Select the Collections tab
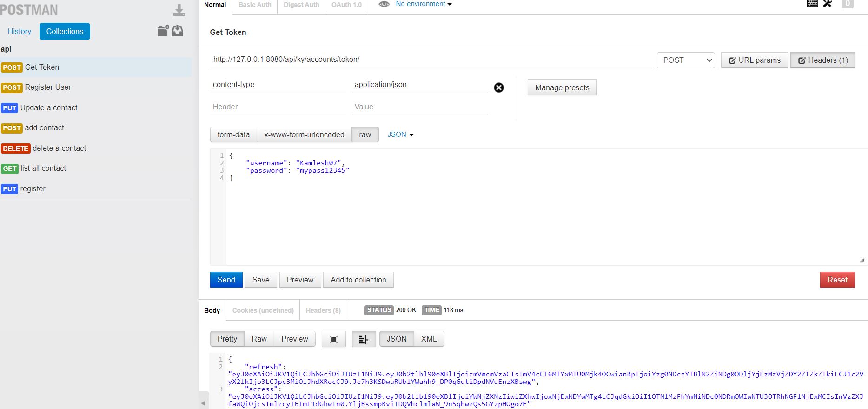Screen dimensions: 868x409 (x=65, y=31)
